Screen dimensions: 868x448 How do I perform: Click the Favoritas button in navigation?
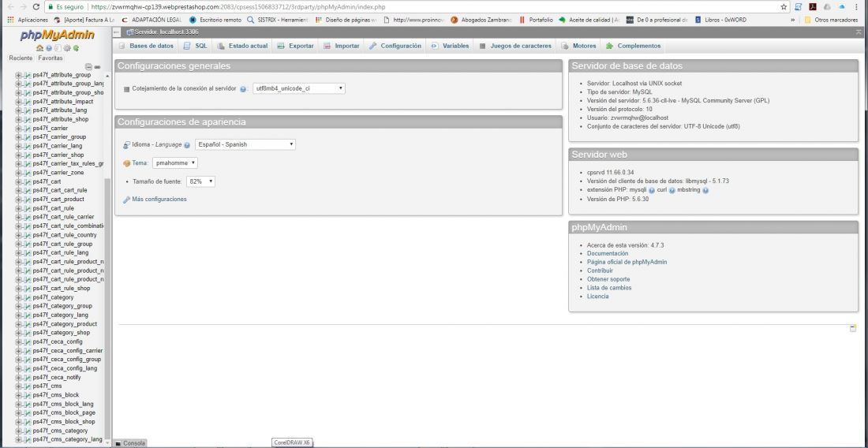click(x=51, y=58)
